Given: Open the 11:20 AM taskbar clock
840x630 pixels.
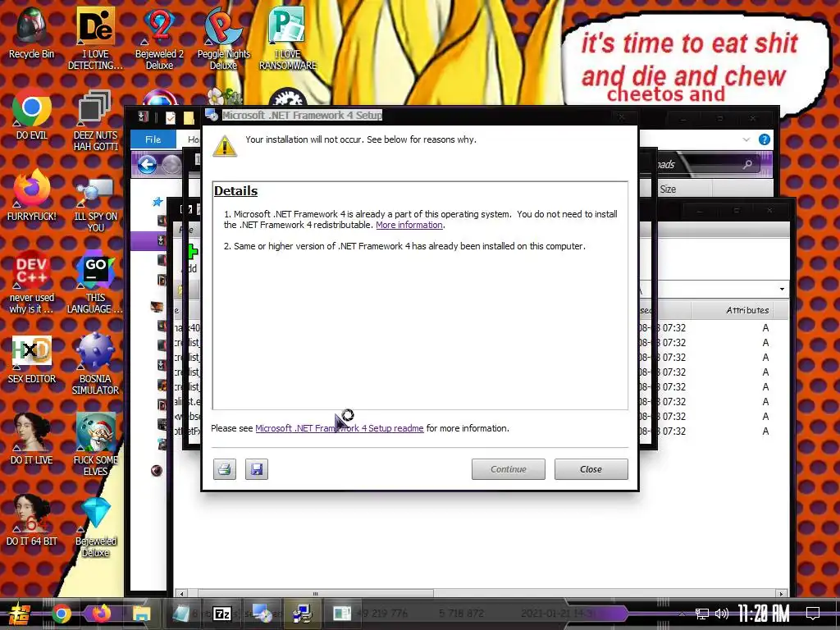Looking at the screenshot, I should (764, 614).
